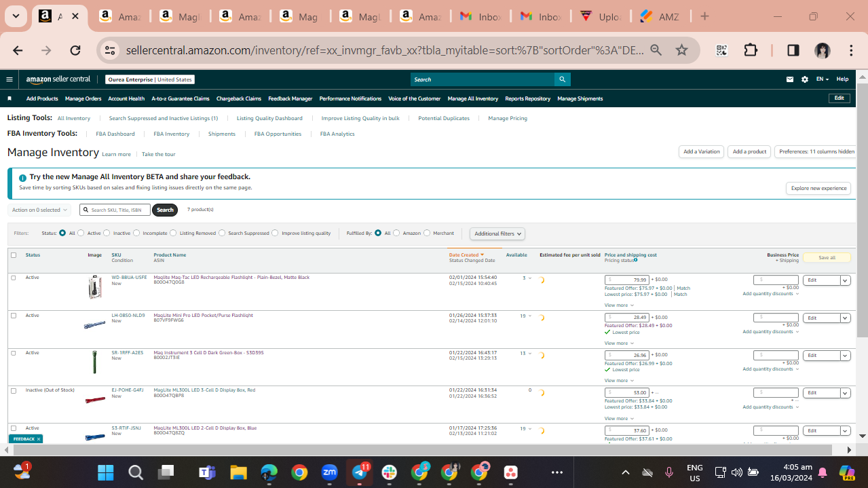Image resolution: width=868 pixels, height=488 pixels.
Task: Open Manage Shipments in nav bar
Action: [x=580, y=98]
